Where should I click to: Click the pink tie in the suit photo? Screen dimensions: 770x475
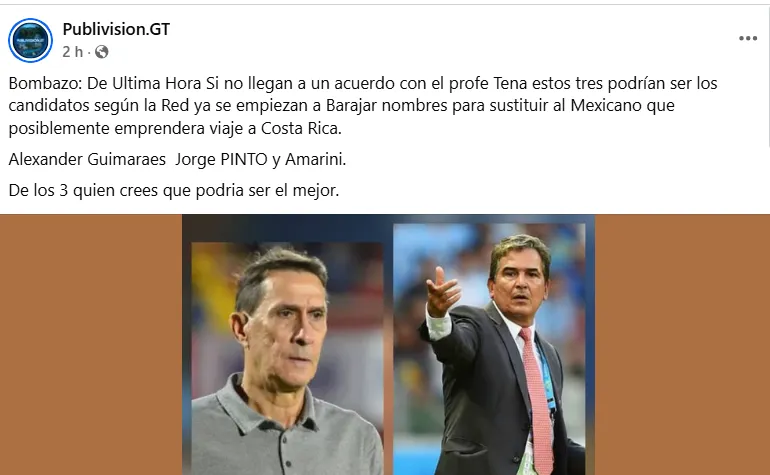539,398
